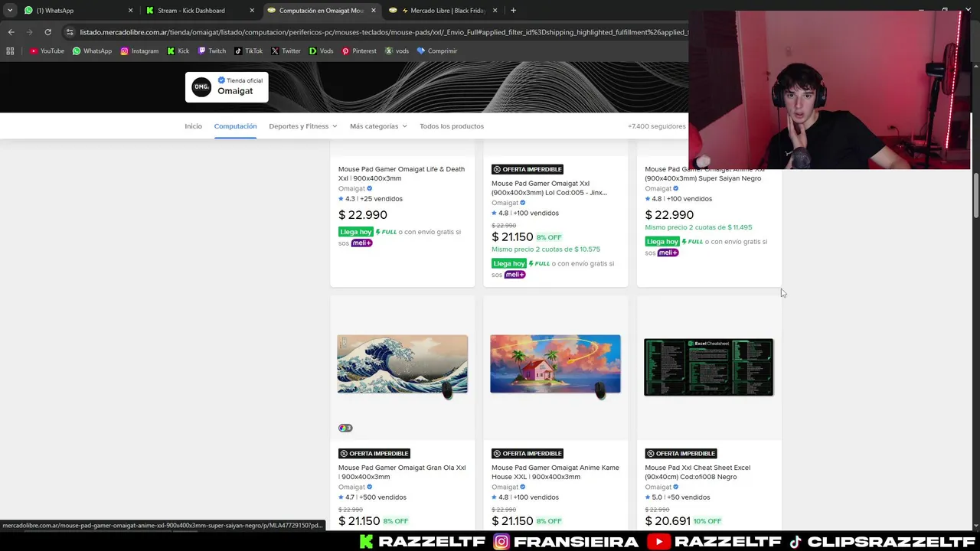Viewport: 980px width, 551px height.
Task: Click 4.7 | +500 vendidos rating
Action: pyautogui.click(x=372, y=497)
